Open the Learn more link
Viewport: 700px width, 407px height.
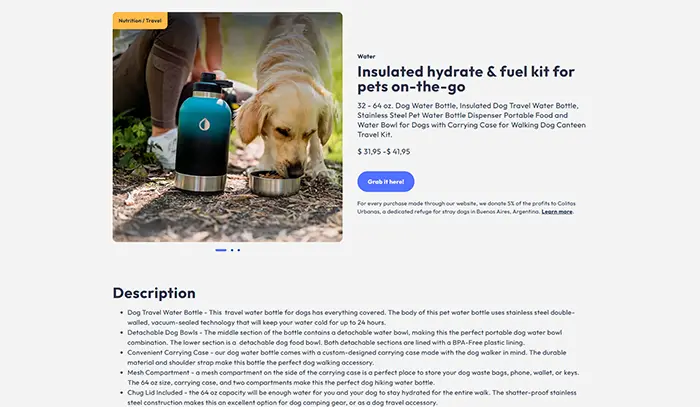coord(557,211)
